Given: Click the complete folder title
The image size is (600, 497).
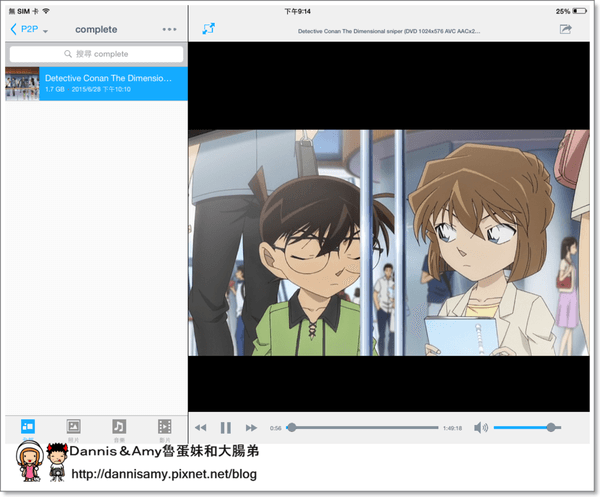Looking at the screenshot, I should [x=96, y=29].
